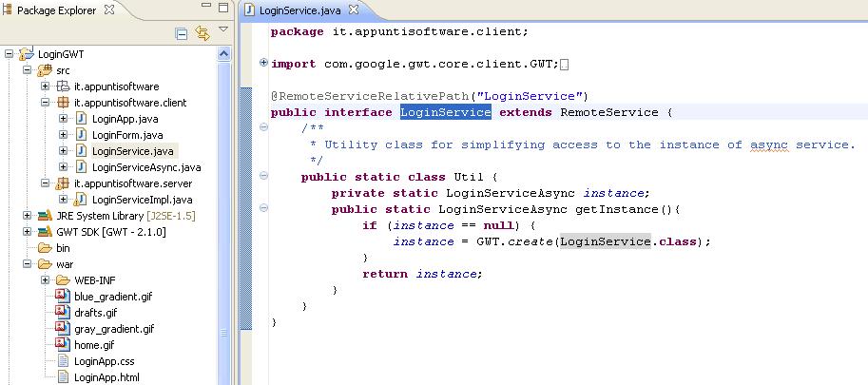868x385 pixels.
Task: Click the LoginServiceImpl.java file icon
Action: click(80, 199)
